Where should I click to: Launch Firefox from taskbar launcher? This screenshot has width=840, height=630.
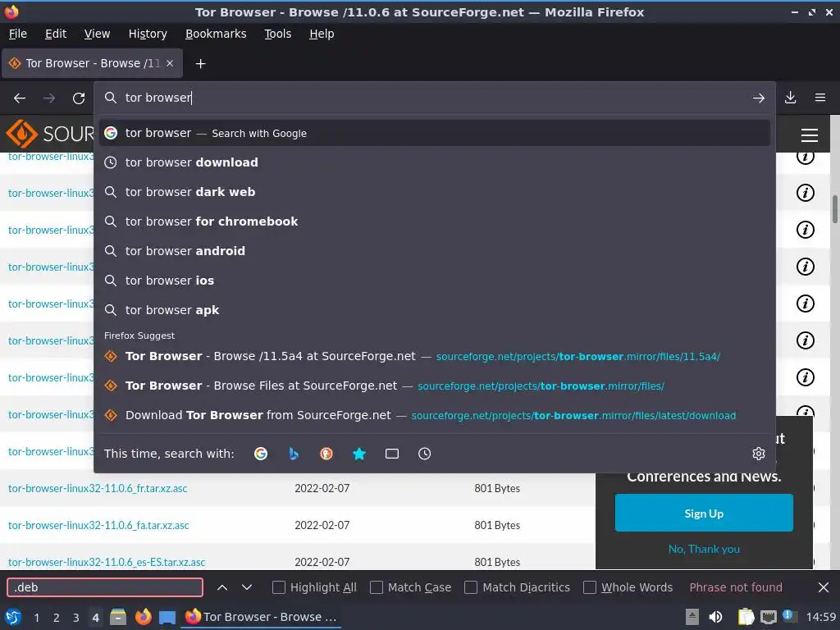[143, 617]
